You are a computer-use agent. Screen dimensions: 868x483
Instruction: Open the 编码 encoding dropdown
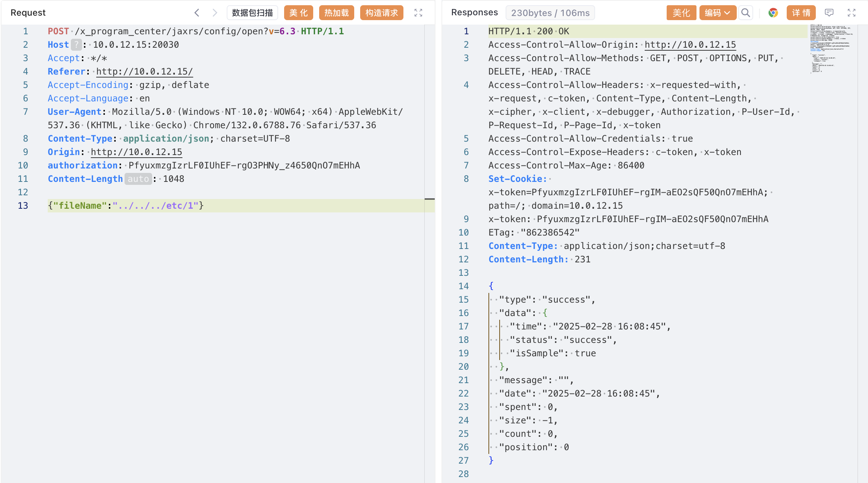pyautogui.click(x=717, y=13)
